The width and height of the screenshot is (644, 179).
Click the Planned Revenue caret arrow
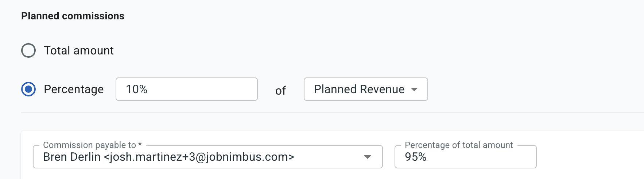coord(414,89)
